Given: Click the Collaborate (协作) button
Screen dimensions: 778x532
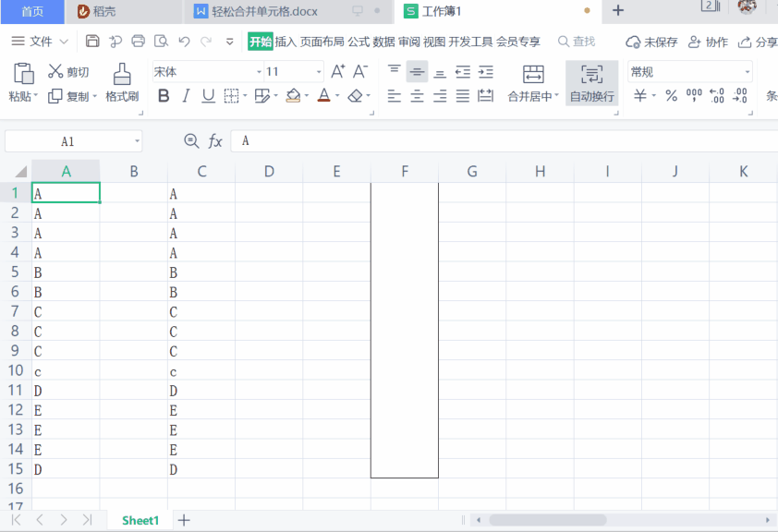Looking at the screenshot, I should coord(709,42).
